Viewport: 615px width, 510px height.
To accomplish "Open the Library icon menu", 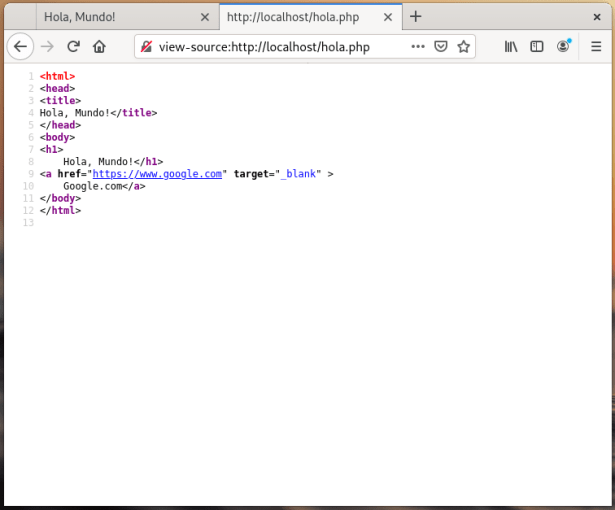I will click(x=511, y=46).
